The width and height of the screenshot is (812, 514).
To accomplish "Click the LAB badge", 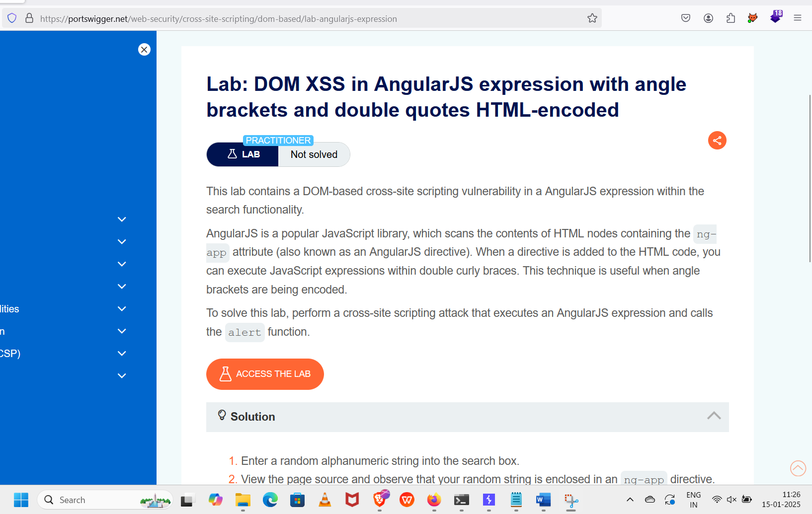I will pyautogui.click(x=243, y=154).
